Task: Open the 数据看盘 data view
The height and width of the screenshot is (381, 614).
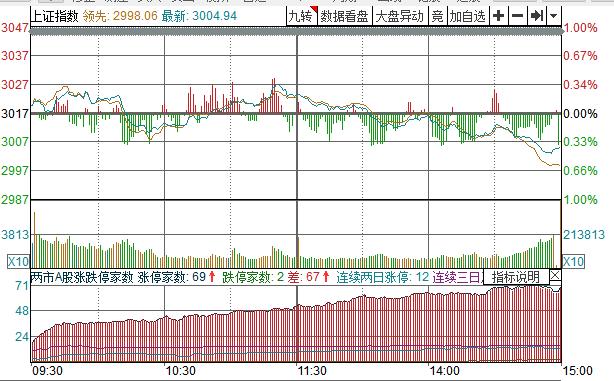Action: click(345, 16)
